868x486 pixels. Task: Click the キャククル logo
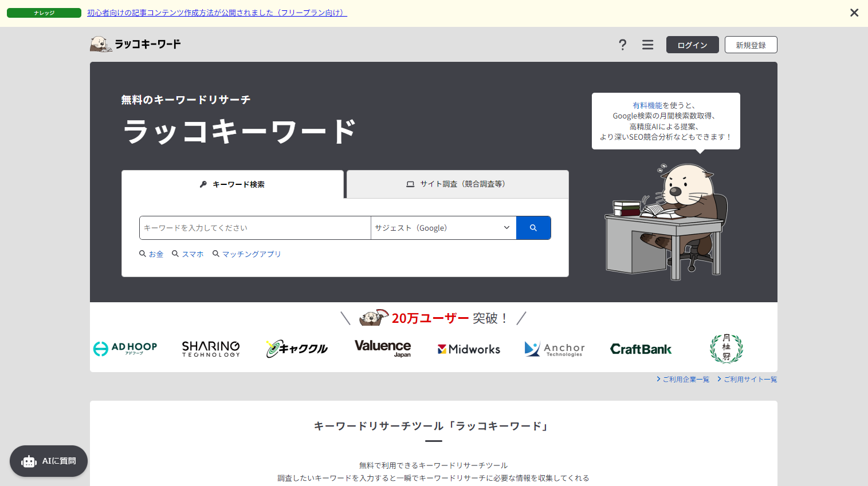tap(297, 348)
